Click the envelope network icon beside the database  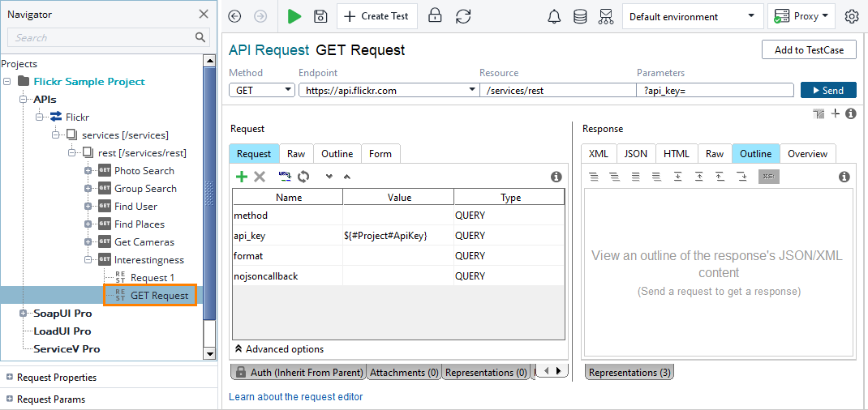[x=606, y=16]
